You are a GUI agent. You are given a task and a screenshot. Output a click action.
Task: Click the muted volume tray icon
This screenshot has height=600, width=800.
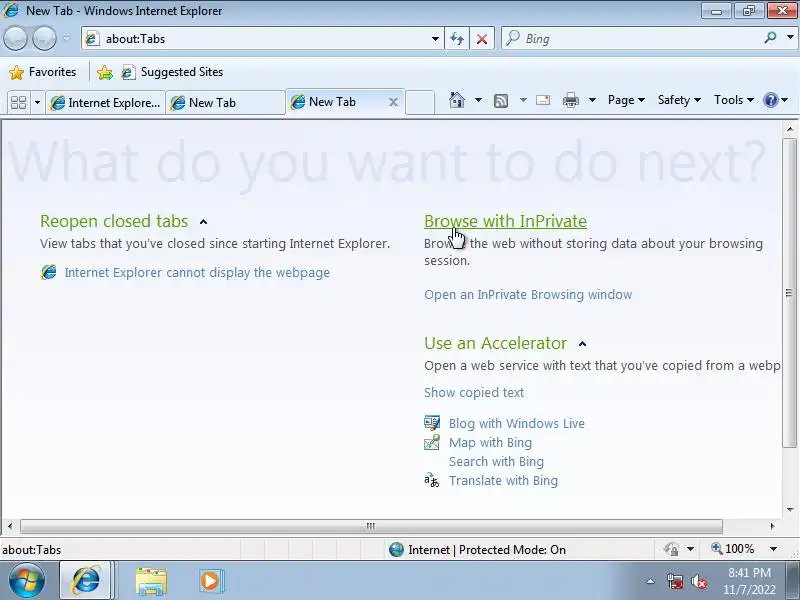click(698, 581)
